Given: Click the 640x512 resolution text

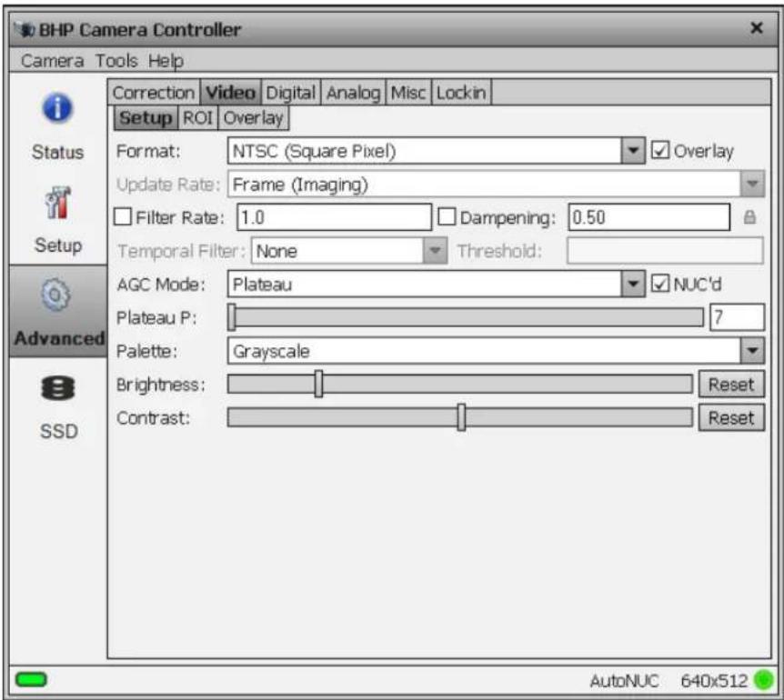Looking at the screenshot, I should click(x=714, y=681).
